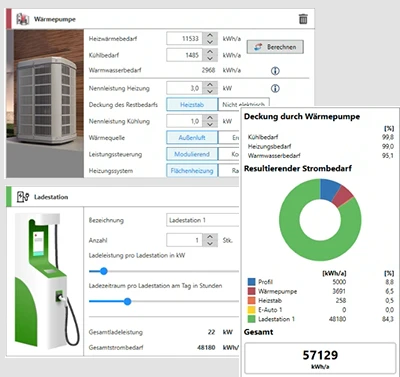Open info icon beside Nennleistung Heizung
Viewport: 400px width, 377px height.
tap(275, 88)
